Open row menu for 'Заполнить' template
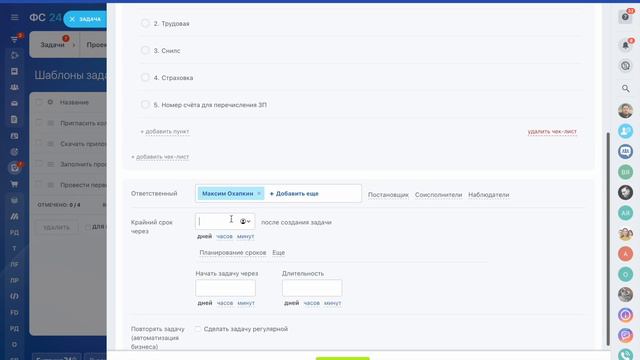 pos(51,164)
